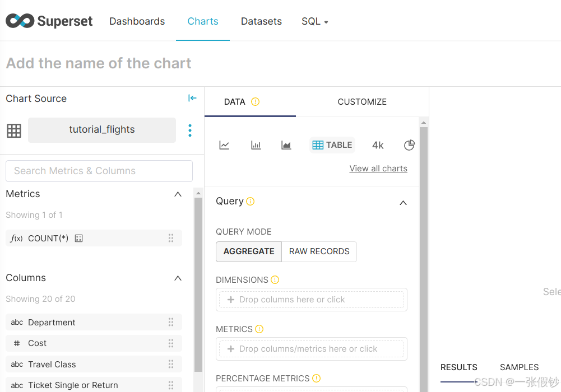Switch to the Customize tab
Screen dimensions: 561x392
click(x=362, y=101)
